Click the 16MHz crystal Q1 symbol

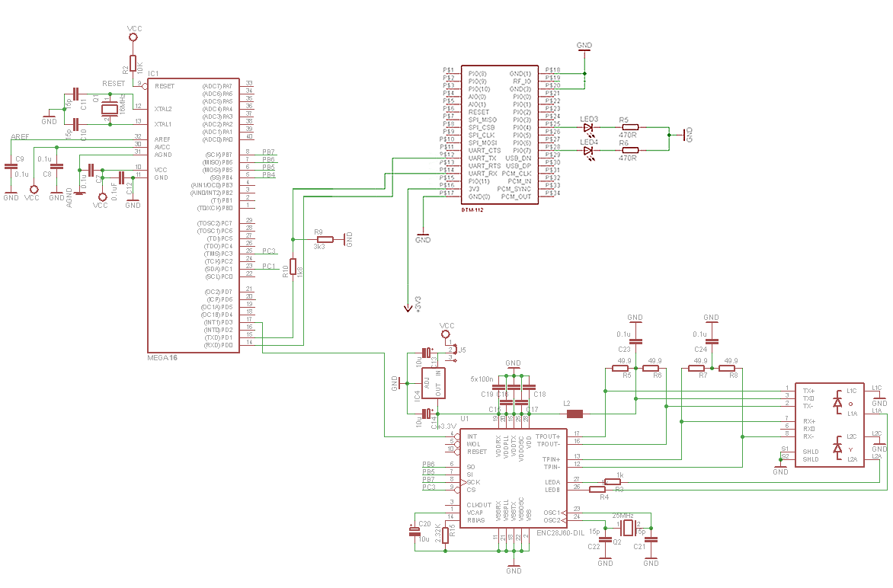point(110,108)
